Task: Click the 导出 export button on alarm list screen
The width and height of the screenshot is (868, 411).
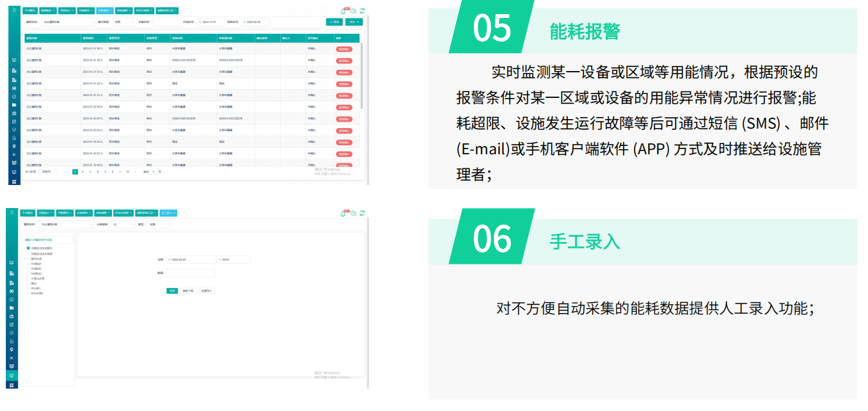Action: pos(354,22)
